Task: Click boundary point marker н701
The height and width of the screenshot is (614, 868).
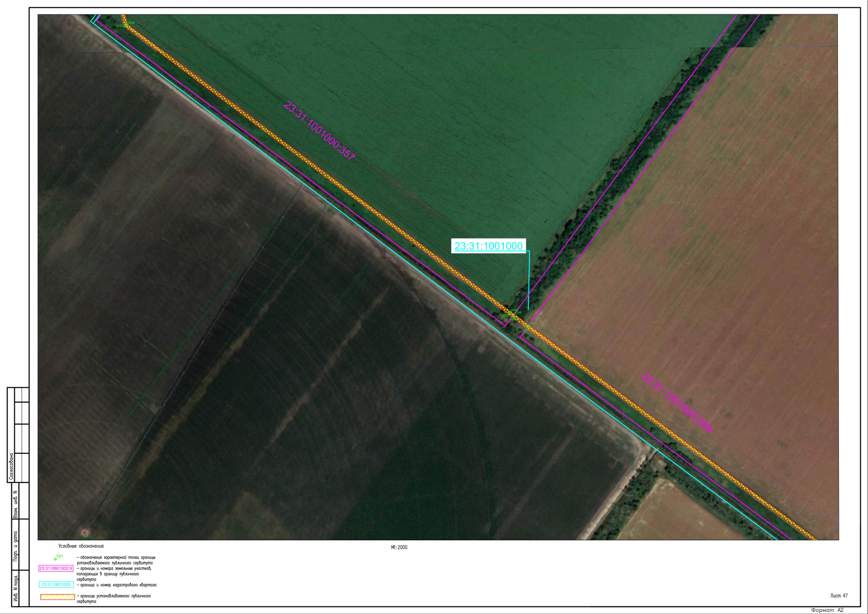Action: click(530, 324)
